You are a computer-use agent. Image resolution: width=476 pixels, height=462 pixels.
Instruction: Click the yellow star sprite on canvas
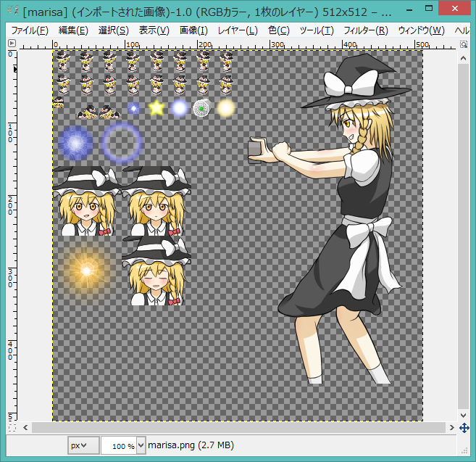pyautogui.click(x=156, y=108)
